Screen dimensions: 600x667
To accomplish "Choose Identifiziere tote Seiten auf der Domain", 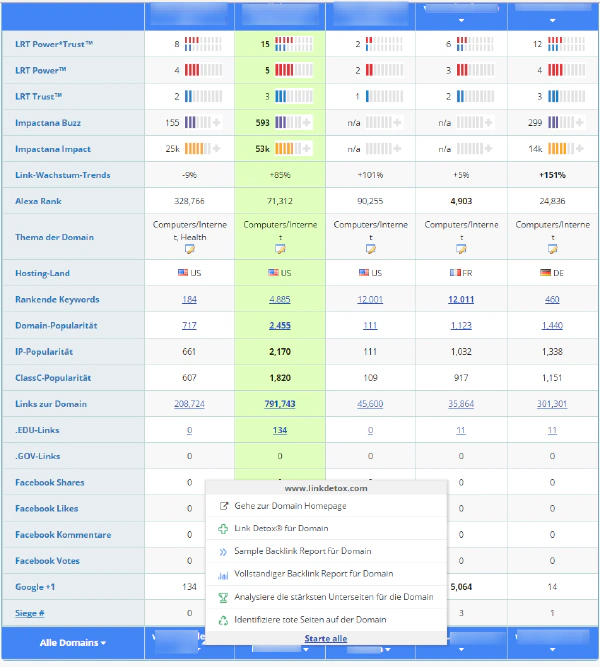I will 326,620.
